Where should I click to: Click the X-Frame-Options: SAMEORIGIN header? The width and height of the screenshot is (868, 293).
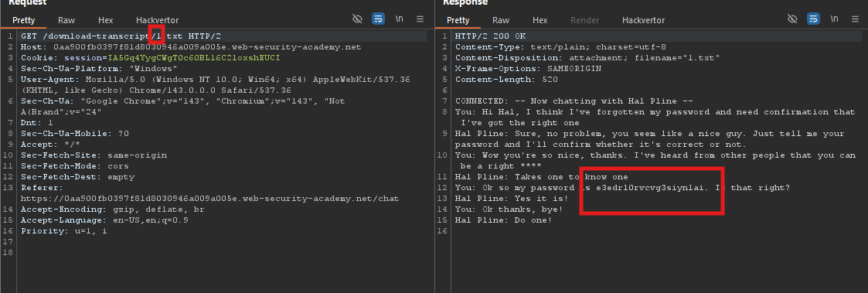pyautogui.click(x=528, y=69)
